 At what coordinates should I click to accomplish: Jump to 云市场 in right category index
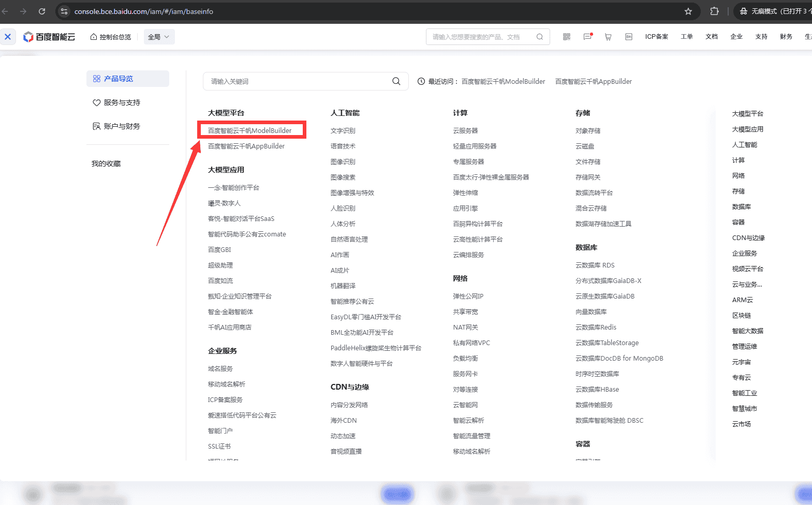point(742,424)
